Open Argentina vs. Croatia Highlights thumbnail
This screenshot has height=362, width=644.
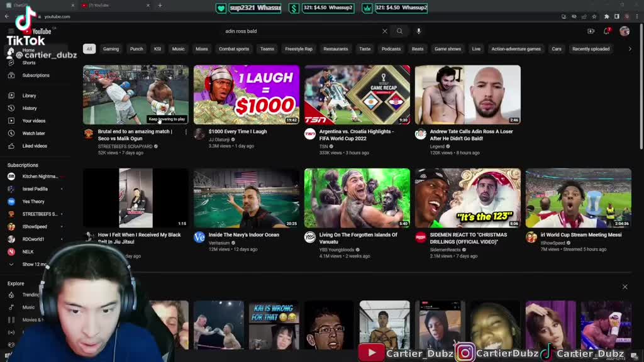coord(357,95)
